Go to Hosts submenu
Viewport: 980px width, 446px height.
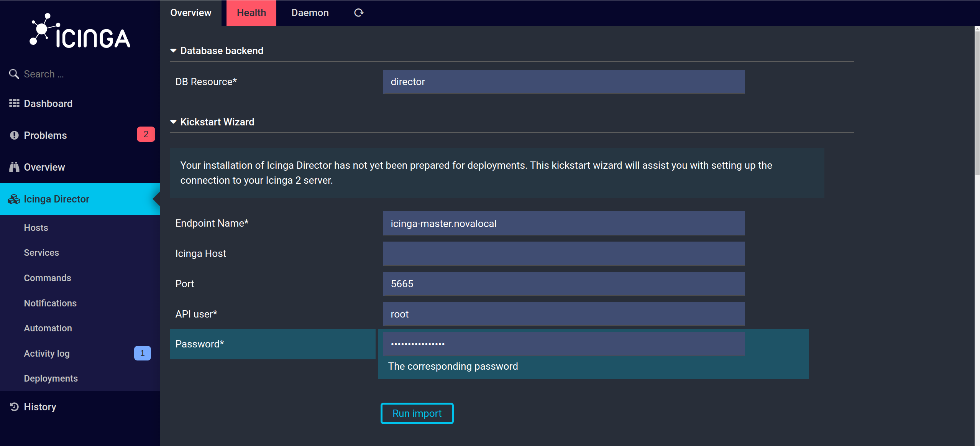(x=80, y=228)
